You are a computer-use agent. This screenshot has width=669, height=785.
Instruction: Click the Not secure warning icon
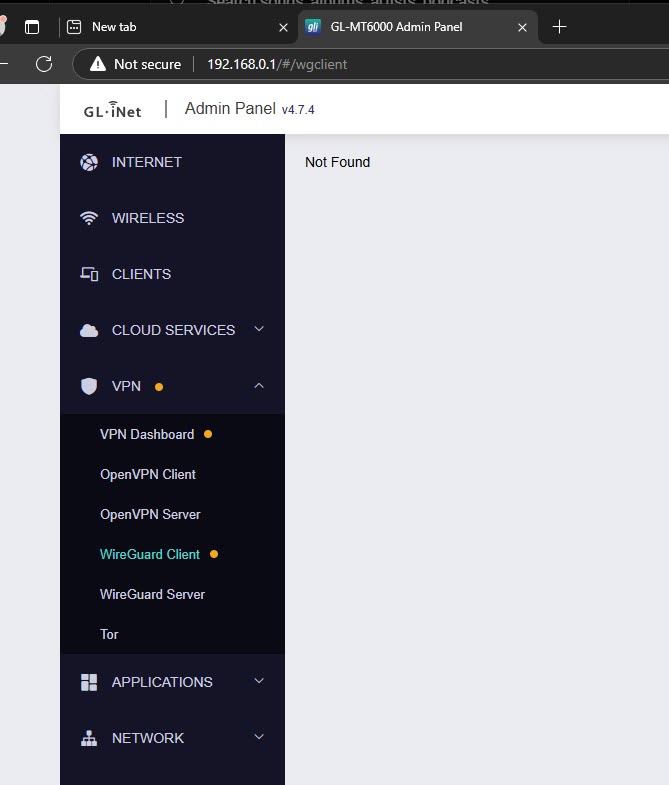[98, 64]
